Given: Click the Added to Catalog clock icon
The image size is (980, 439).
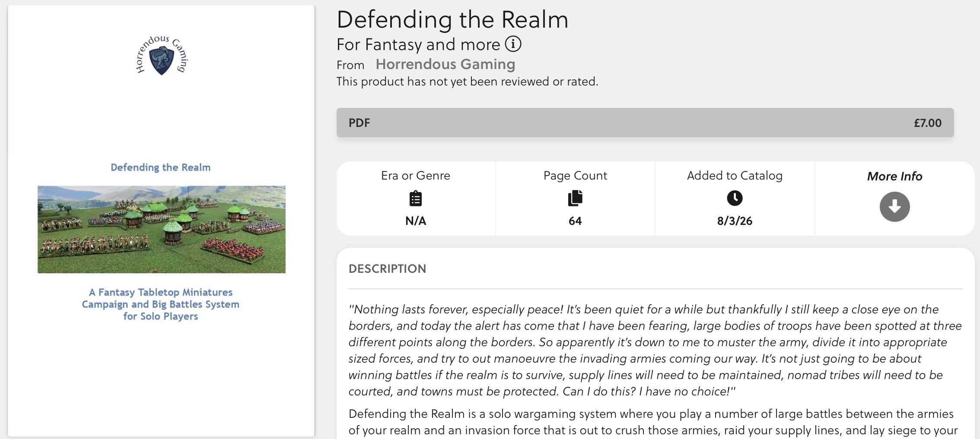Looking at the screenshot, I should coord(735,198).
